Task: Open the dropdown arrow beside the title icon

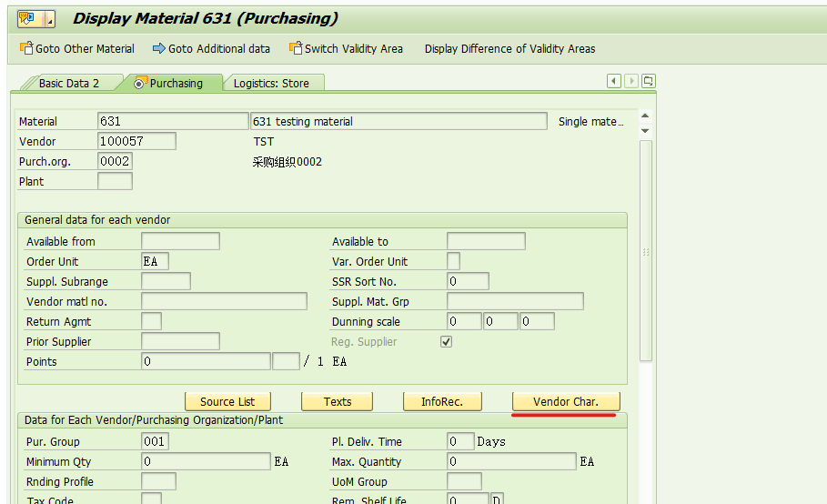Action: 49,19
